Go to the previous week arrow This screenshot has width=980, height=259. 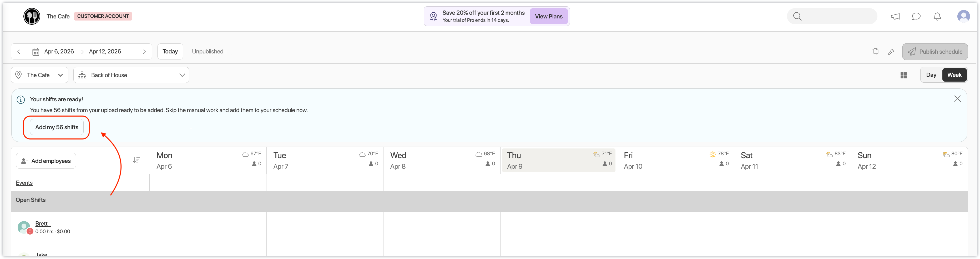pos(19,52)
